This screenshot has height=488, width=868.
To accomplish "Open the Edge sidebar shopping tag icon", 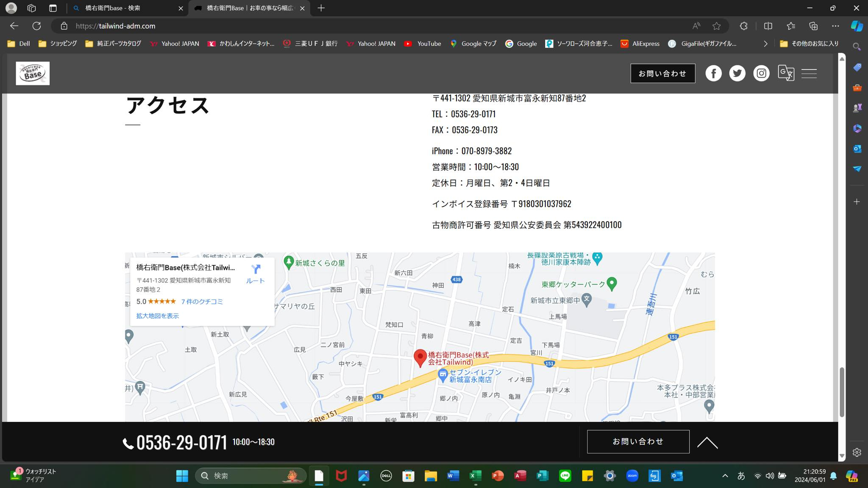I will tap(857, 67).
